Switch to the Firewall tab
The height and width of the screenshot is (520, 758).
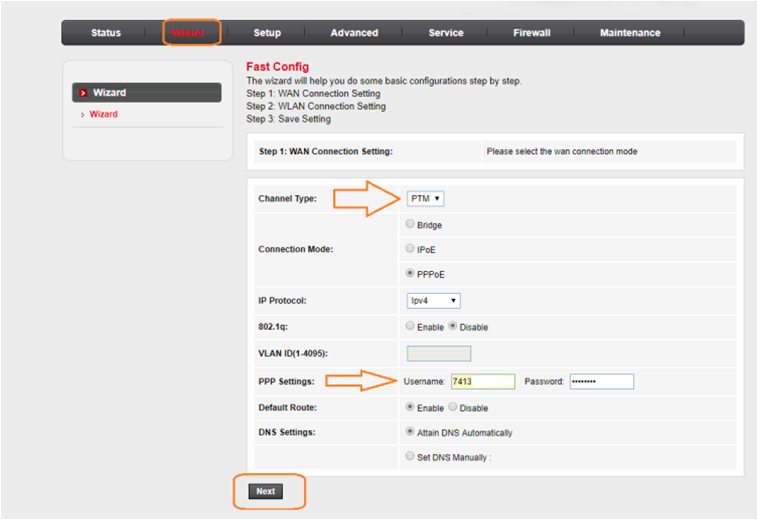pos(532,33)
